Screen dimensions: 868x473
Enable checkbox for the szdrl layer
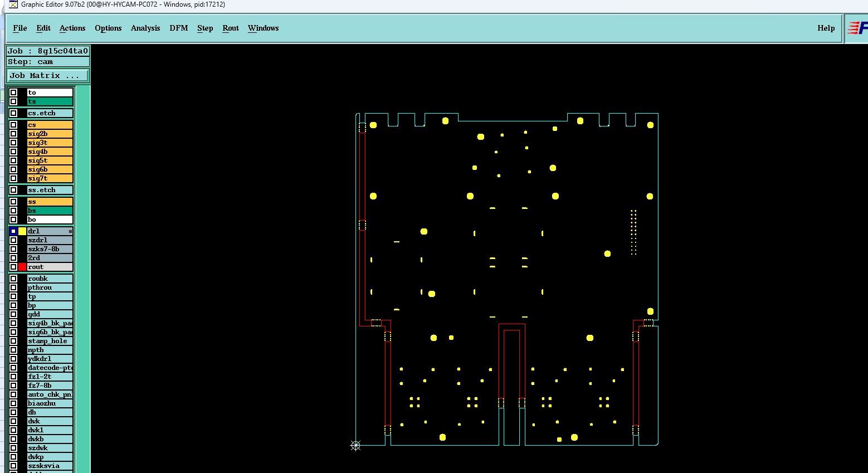tap(13, 240)
